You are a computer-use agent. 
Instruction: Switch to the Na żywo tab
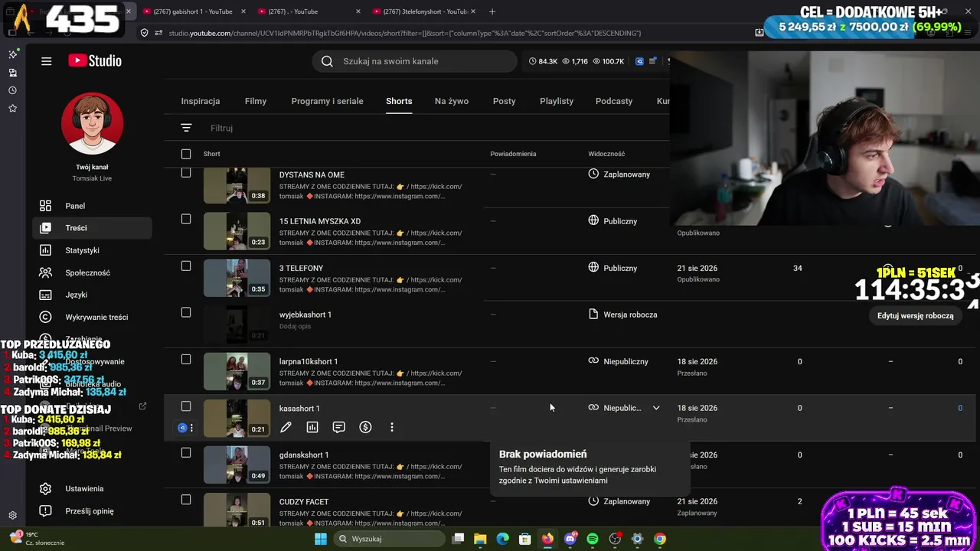452,101
